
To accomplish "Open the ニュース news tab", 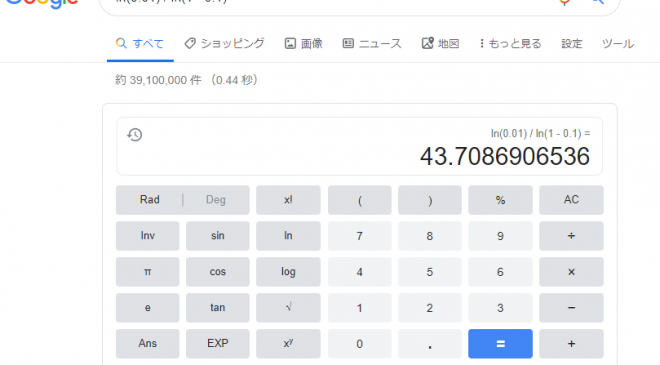I will 372,44.
